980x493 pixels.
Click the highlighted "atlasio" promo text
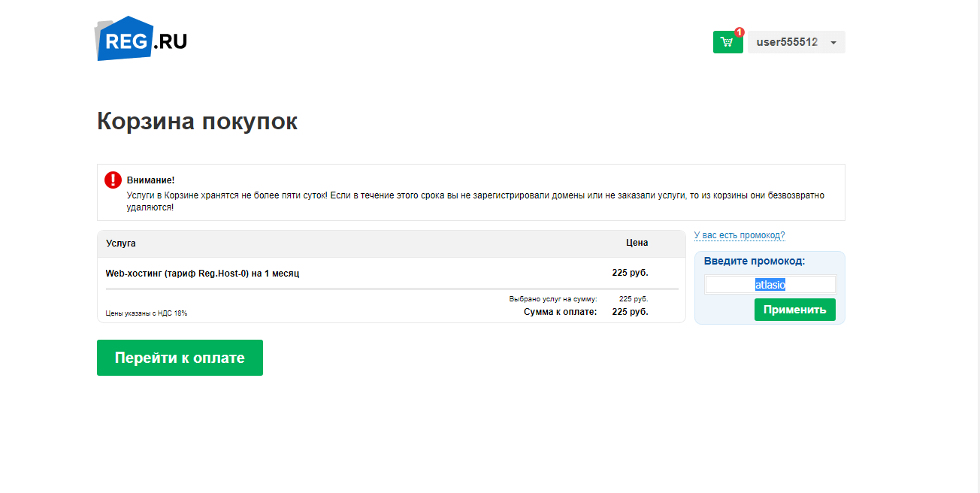click(770, 285)
